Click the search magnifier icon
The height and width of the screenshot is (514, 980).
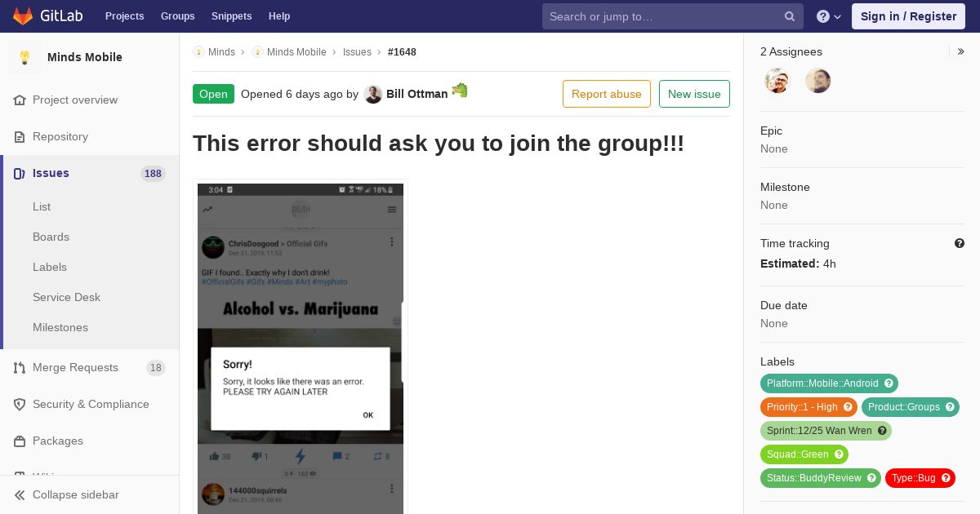(x=790, y=16)
